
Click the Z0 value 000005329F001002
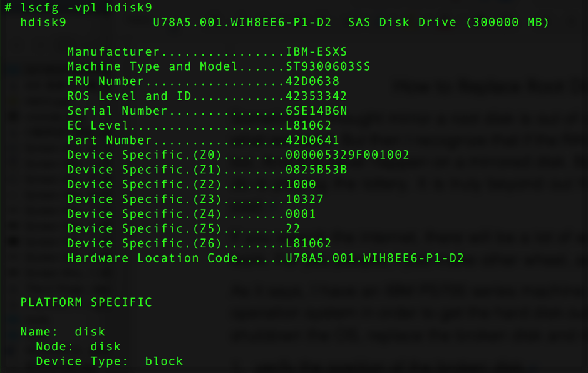[348, 155]
